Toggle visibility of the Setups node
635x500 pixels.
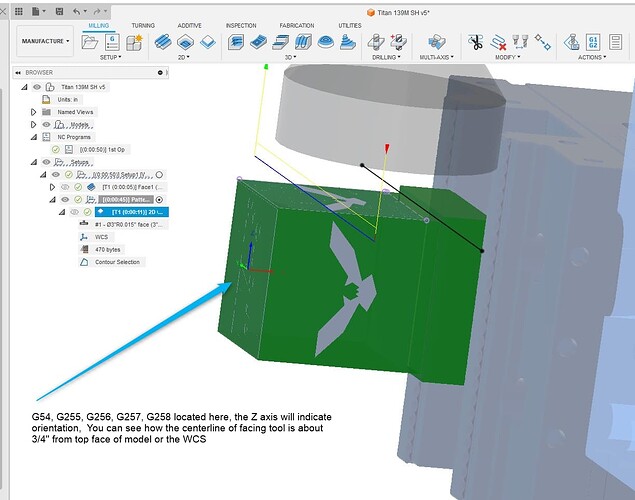point(47,162)
